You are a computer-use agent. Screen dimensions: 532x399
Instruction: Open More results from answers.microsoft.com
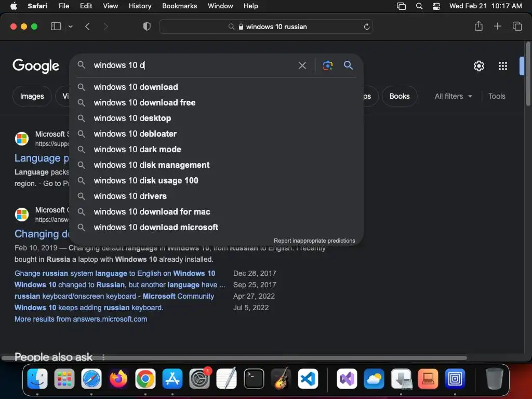click(x=81, y=320)
